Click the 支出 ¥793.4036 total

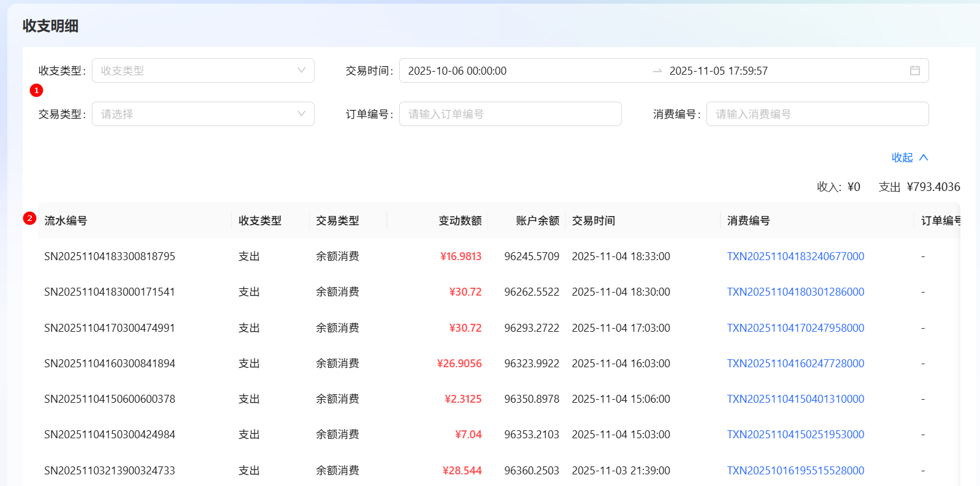pos(919,187)
